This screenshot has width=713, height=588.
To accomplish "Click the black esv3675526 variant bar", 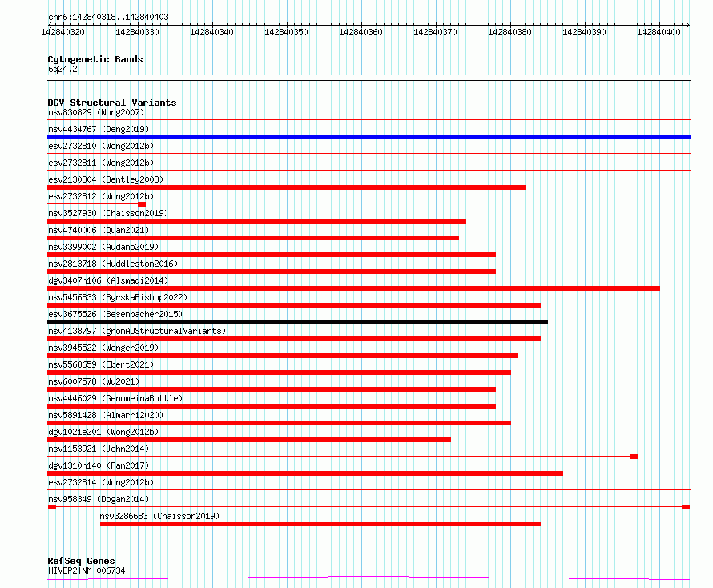I will tap(297, 322).
